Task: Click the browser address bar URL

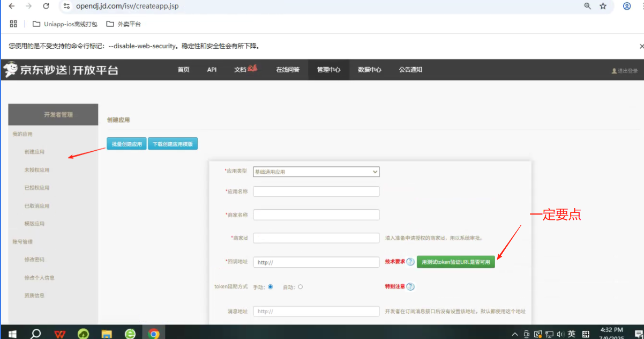Action: pos(128,6)
